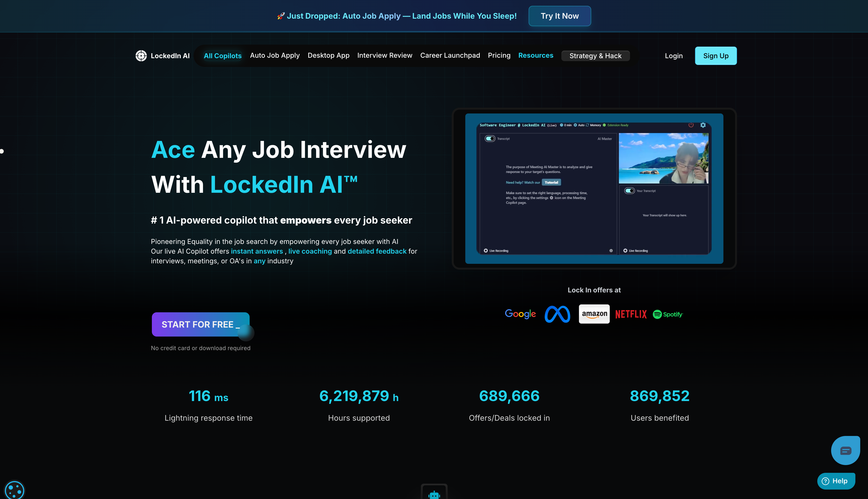Click the Try It Now banner button
This screenshot has height=499, width=868.
coord(559,16)
